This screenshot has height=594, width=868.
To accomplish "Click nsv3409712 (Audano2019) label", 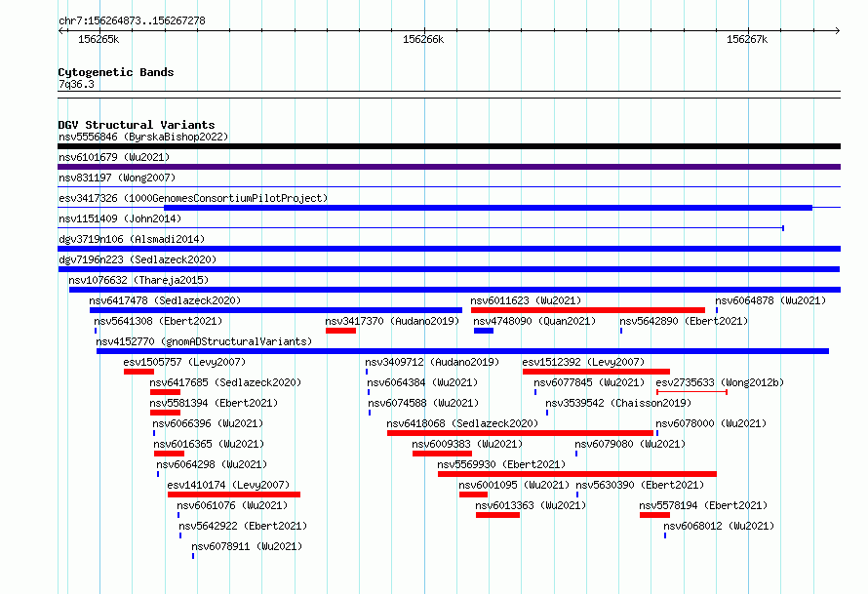I will click(x=432, y=362).
